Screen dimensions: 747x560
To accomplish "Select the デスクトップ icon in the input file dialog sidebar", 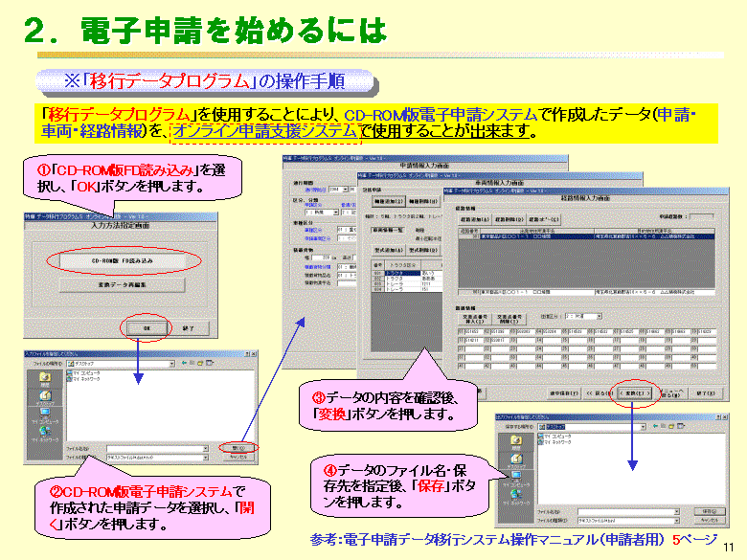I will pos(45,398).
